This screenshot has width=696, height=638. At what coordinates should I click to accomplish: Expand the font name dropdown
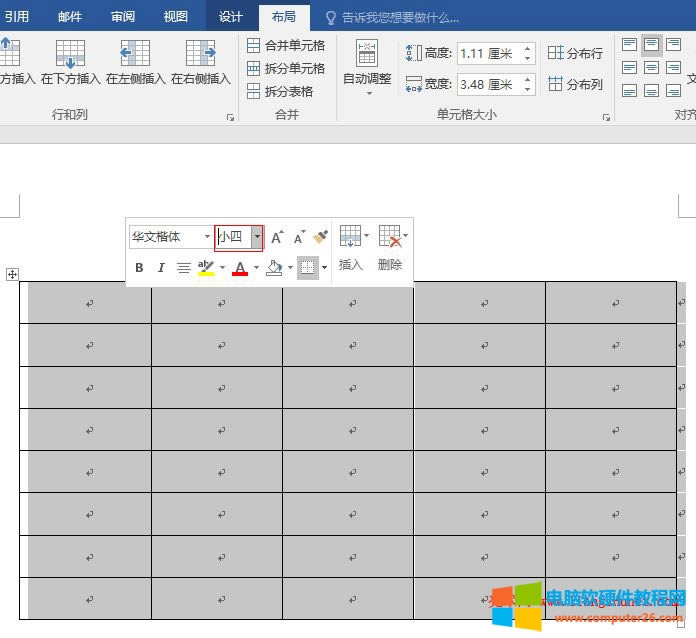208,237
